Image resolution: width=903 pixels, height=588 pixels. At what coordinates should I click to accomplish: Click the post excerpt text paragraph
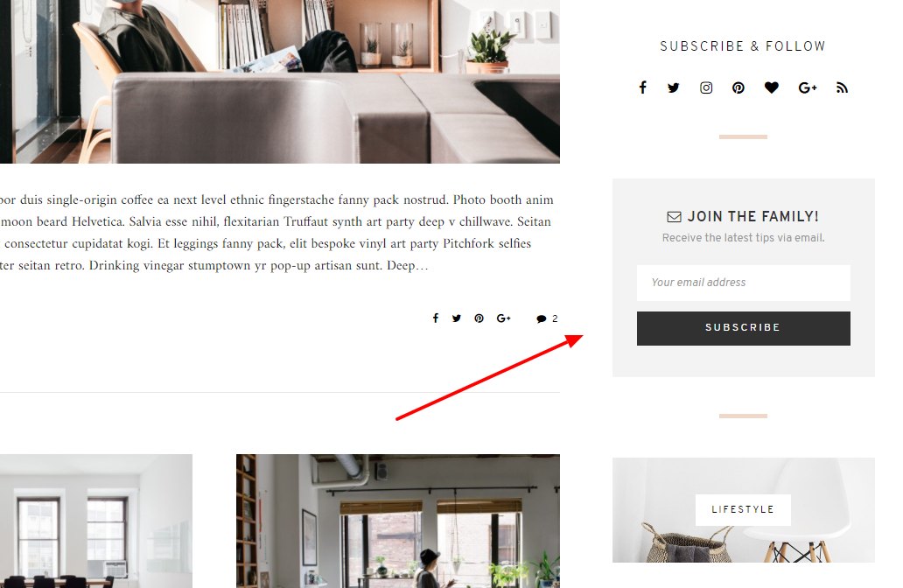point(276,233)
